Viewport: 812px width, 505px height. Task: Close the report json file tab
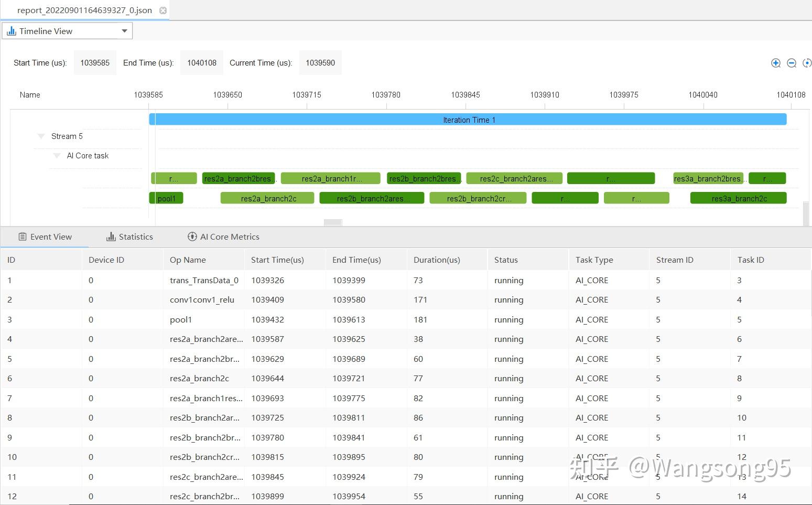163,10
